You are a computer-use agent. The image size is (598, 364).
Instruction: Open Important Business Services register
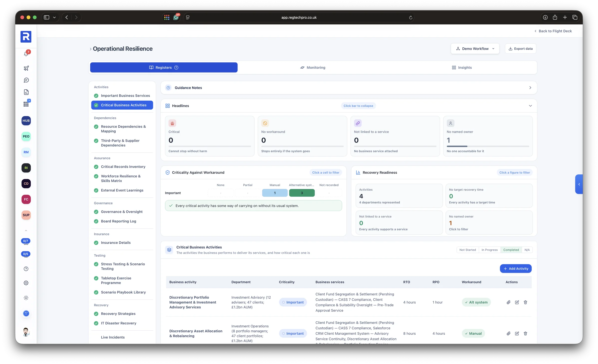click(x=122, y=96)
